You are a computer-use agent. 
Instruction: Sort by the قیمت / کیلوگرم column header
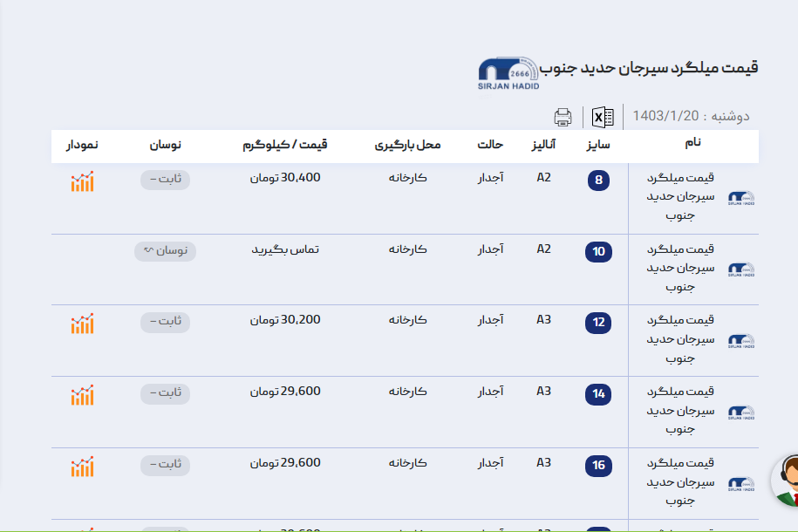point(285,145)
